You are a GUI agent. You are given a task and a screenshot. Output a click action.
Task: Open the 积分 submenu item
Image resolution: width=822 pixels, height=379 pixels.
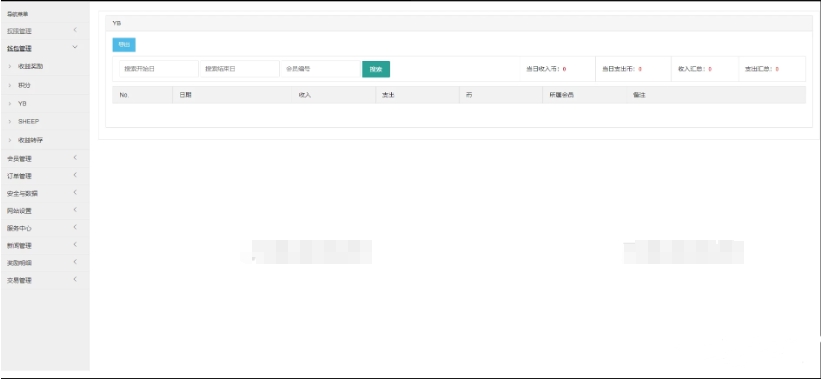coord(24,85)
